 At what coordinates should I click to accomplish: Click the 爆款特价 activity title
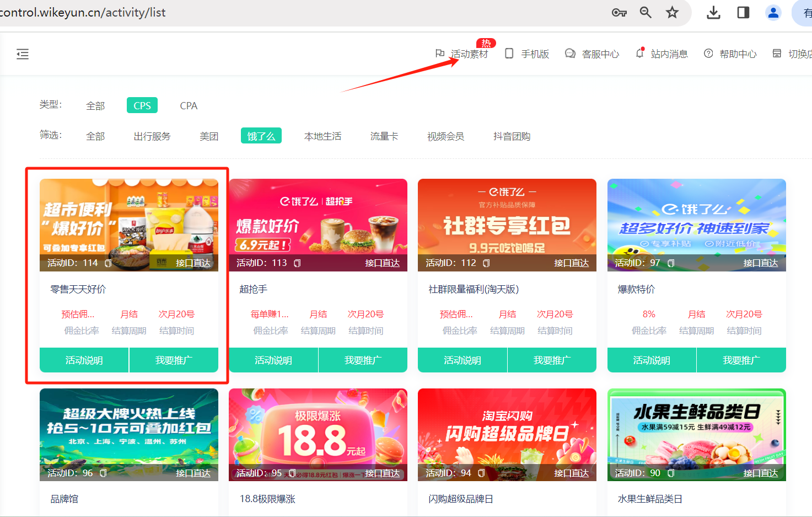point(636,289)
